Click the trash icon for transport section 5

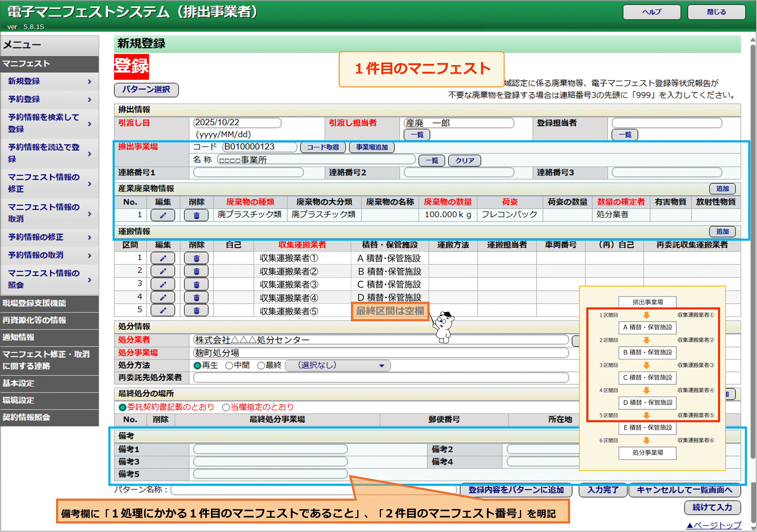[x=196, y=310]
